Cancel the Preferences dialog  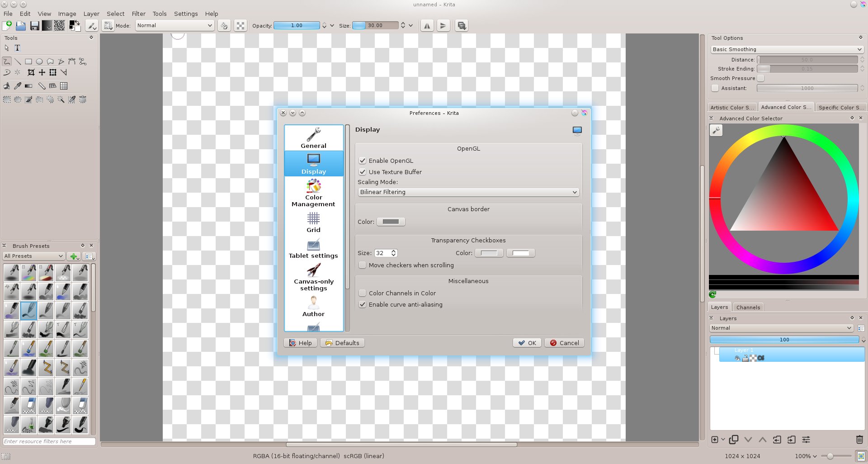coord(565,343)
